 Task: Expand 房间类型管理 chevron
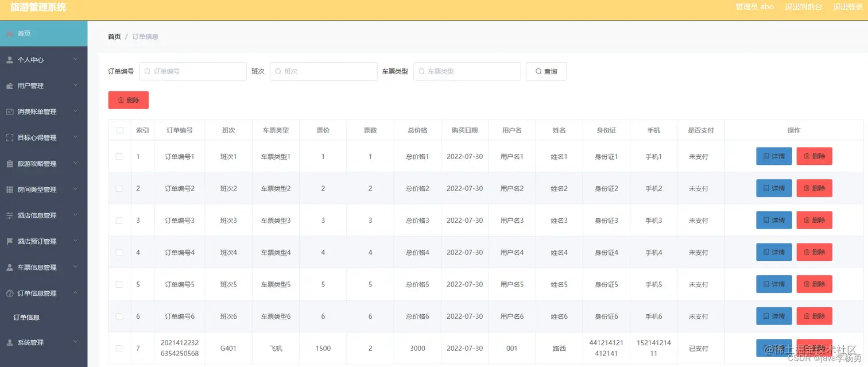76,189
